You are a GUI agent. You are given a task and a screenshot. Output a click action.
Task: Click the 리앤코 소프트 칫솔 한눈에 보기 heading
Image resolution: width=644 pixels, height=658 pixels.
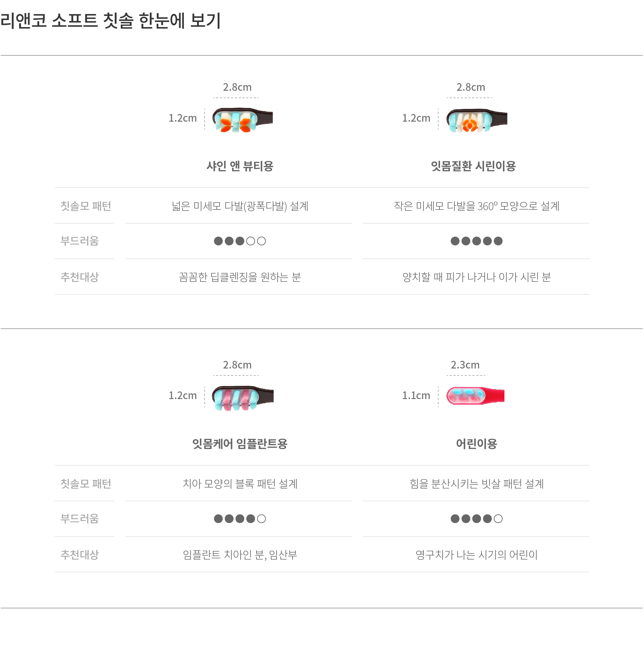coord(111,20)
